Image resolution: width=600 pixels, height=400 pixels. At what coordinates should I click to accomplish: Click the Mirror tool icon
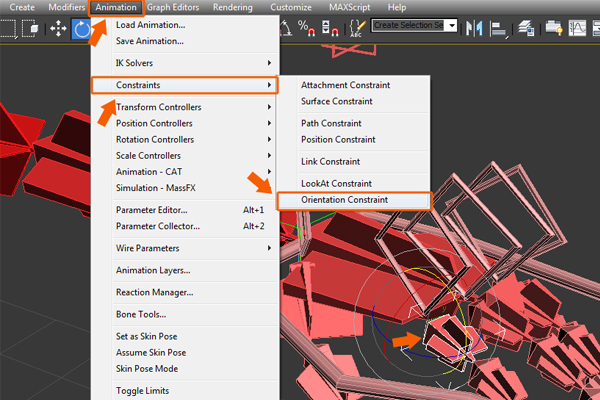click(474, 28)
